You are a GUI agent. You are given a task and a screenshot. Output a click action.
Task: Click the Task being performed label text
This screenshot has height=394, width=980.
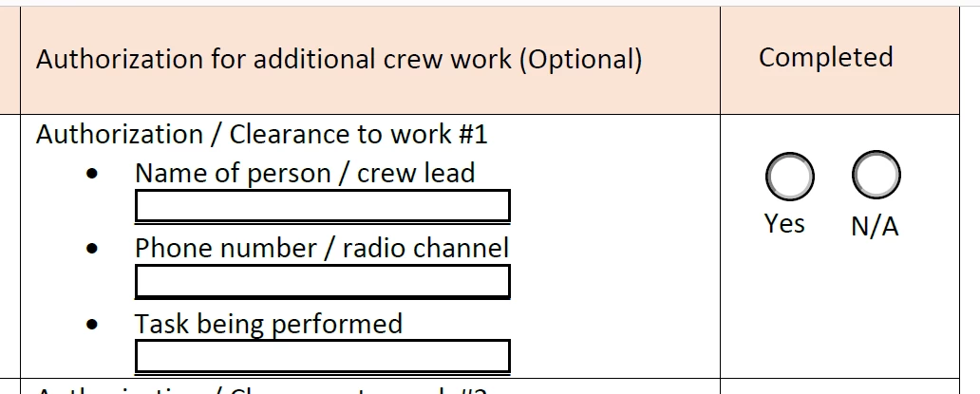(269, 324)
